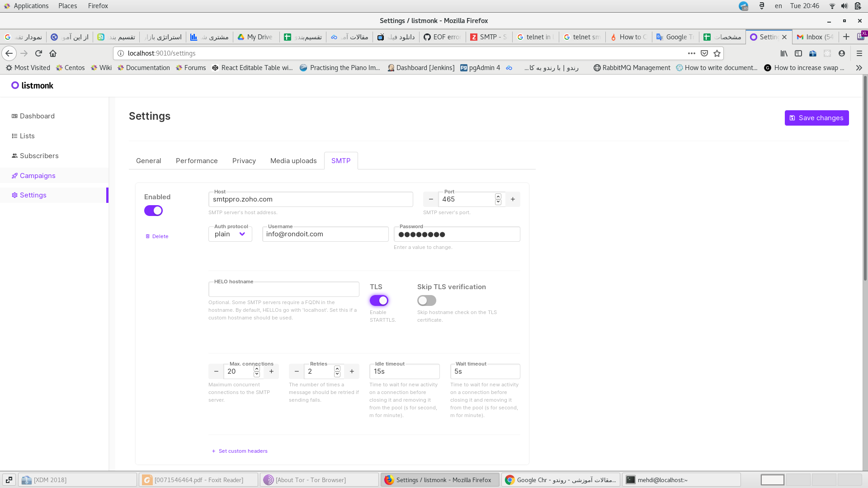This screenshot has height=488, width=868.
Task: Go to Campaigns in the sidebar
Action: [38, 176]
